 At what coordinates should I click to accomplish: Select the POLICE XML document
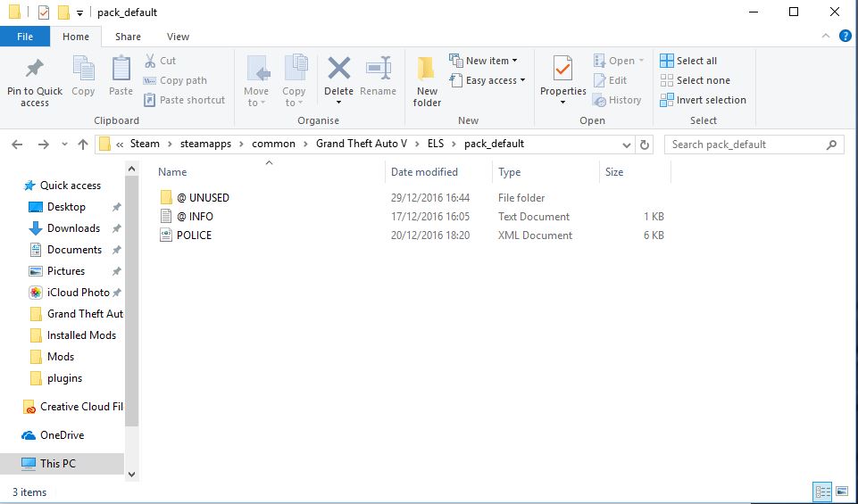[195, 235]
